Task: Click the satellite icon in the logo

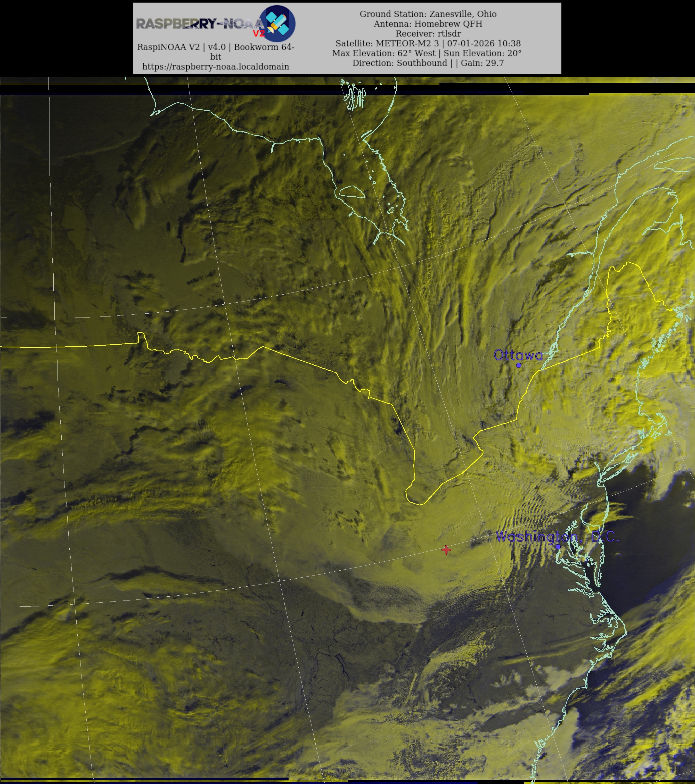Action: click(x=278, y=23)
